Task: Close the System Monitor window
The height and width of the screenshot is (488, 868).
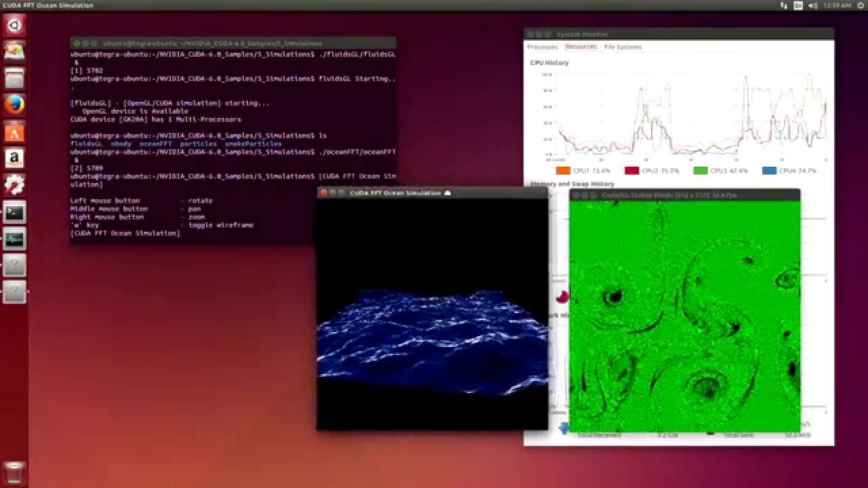Action: click(x=530, y=34)
